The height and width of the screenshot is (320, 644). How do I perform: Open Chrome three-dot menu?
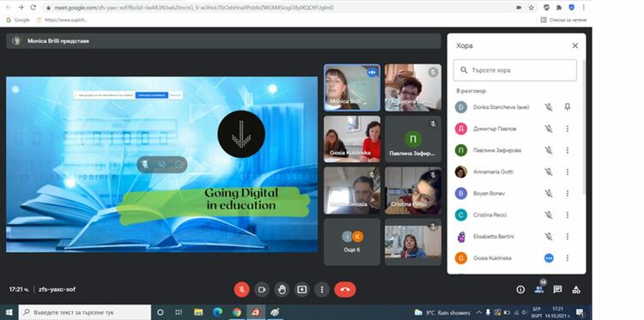(x=583, y=8)
